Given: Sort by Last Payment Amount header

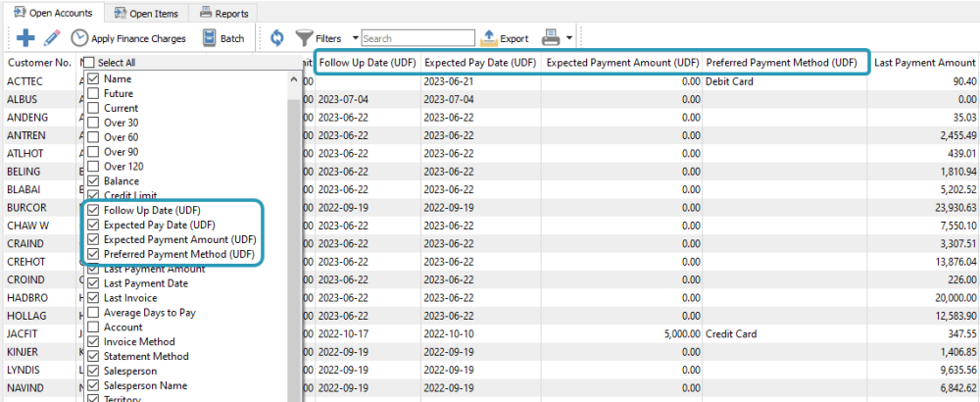Looking at the screenshot, I should click(x=924, y=63).
